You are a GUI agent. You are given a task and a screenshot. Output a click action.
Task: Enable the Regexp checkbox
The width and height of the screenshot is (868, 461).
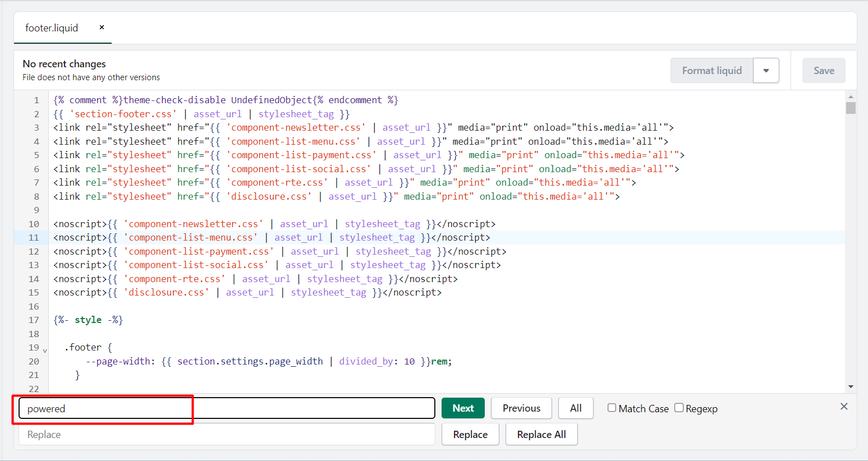[x=679, y=408]
